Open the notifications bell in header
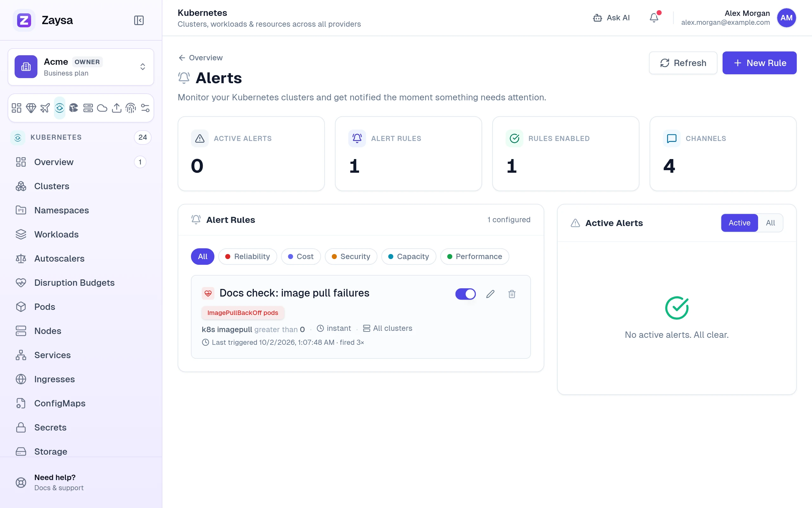Viewport: 812px width, 508px height. pyautogui.click(x=654, y=18)
